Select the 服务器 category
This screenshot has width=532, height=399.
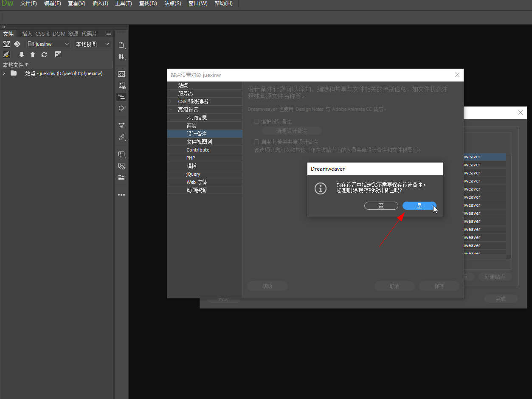205,93
